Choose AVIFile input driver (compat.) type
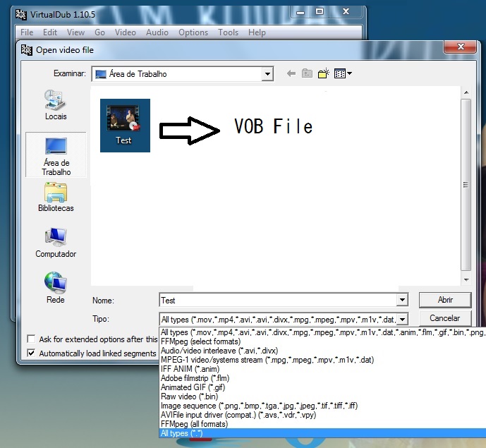The height and width of the screenshot is (448, 486). point(322,415)
